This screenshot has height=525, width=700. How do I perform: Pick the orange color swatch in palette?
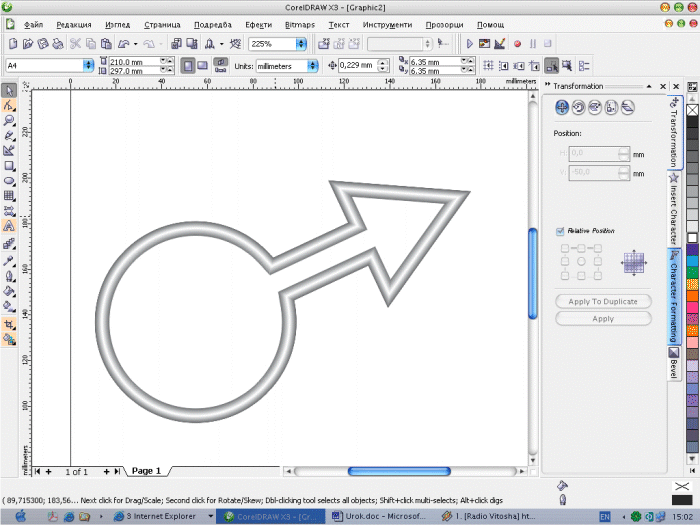(x=692, y=296)
